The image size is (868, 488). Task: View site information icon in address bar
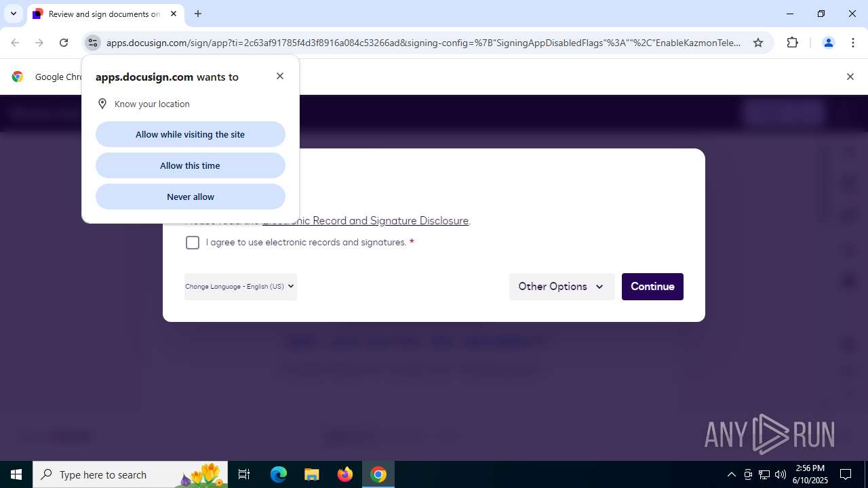pyautogui.click(x=93, y=43)
